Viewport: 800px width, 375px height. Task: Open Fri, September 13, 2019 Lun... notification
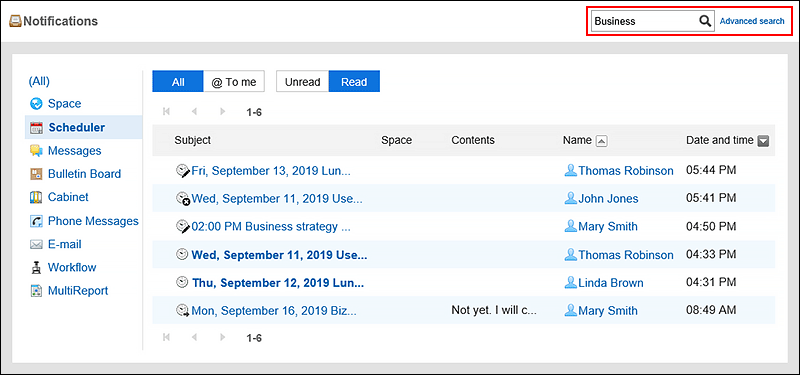coord(271,171)
